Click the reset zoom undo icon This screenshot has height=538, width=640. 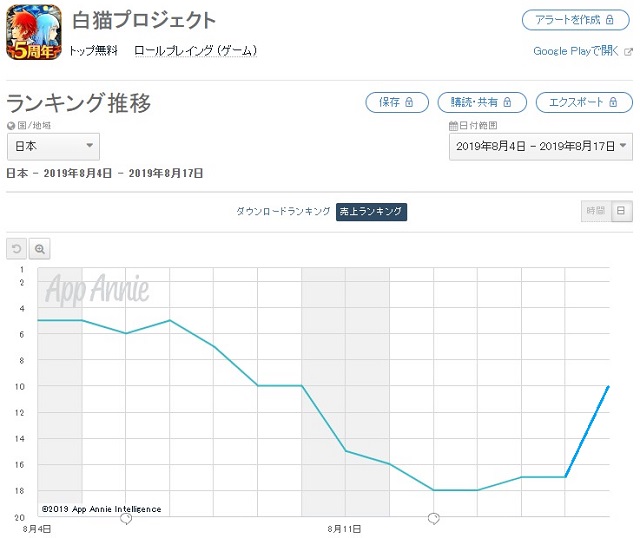tap(16, 249)
